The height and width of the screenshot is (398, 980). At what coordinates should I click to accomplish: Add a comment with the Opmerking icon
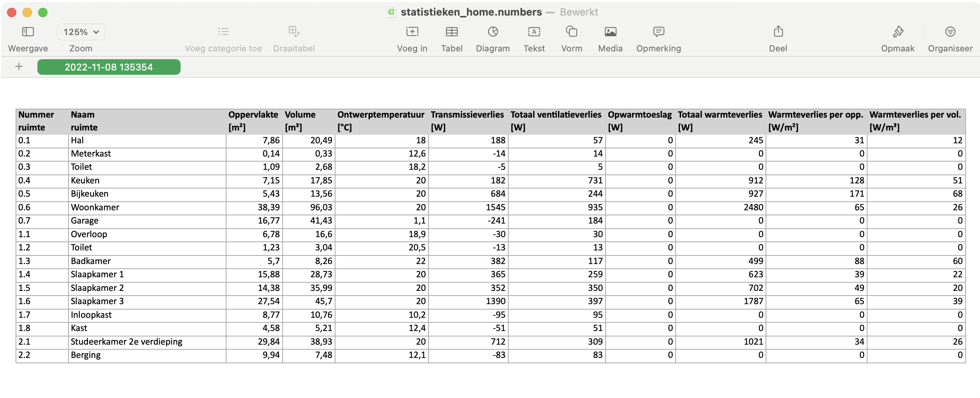click(658, 37)
